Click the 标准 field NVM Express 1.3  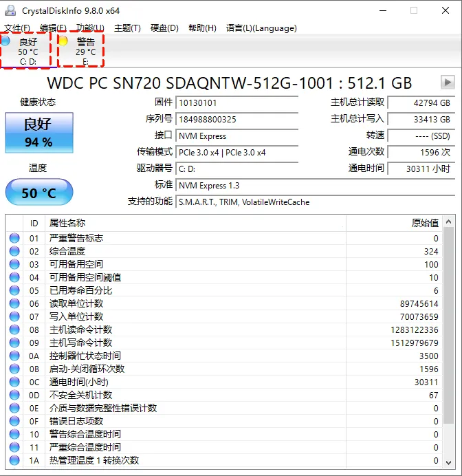[316, 186]
